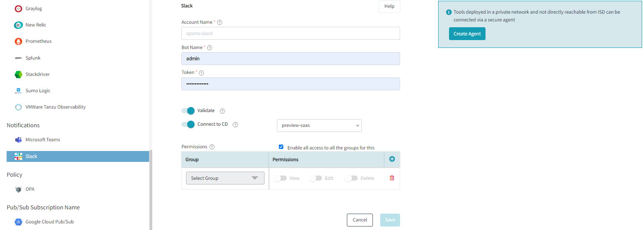Toggle the Validate switch
This screenshot has width=644, height=230.
point(188,111)
